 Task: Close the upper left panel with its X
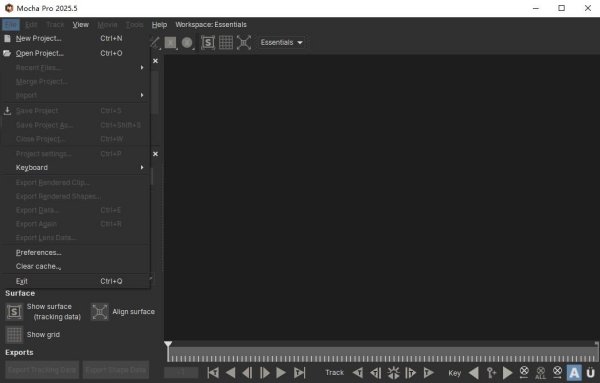[155, 61]
